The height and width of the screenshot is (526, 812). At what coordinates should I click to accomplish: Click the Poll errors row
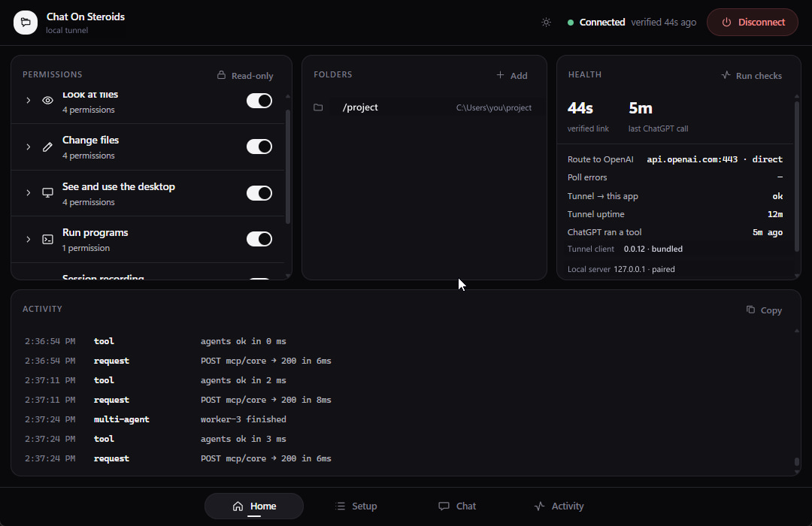(x=674, y=177)
